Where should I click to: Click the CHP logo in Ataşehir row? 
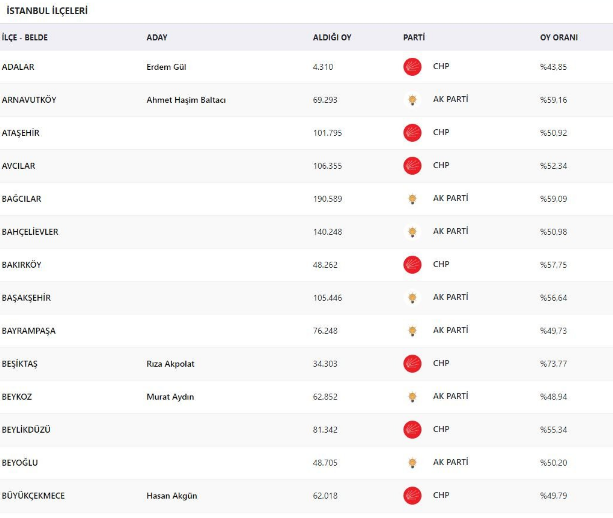tap(412, 133)
